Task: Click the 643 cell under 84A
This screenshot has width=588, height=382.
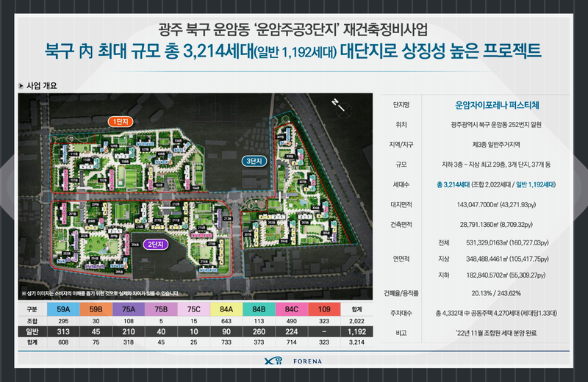Action: [x=226, y=321]
